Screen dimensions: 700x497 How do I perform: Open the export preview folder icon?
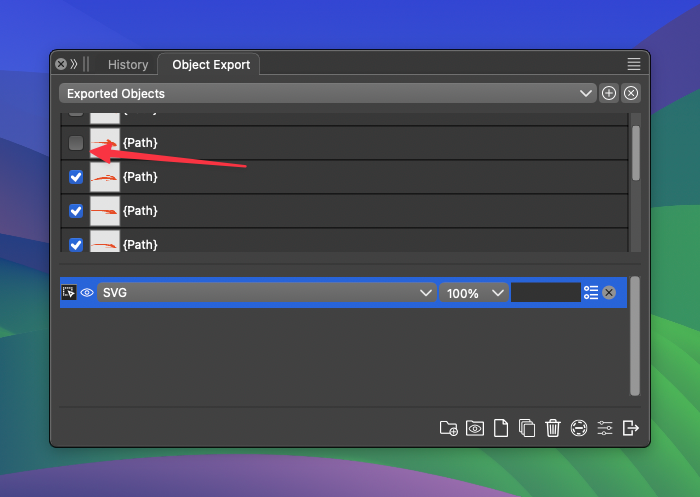click(475, 428)
